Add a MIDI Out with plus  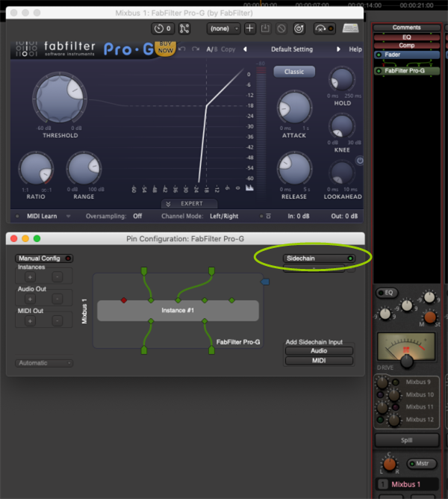(x=30, y=321)
